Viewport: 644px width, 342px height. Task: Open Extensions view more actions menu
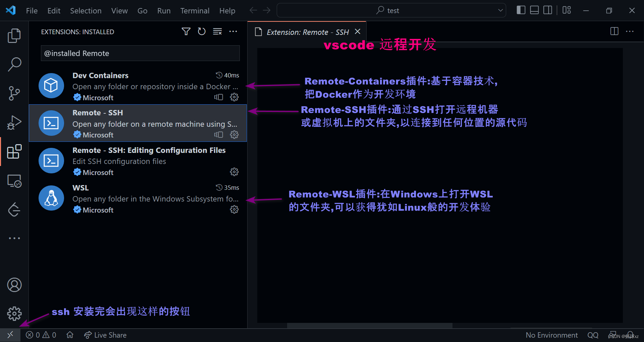[x=233, y=32]
